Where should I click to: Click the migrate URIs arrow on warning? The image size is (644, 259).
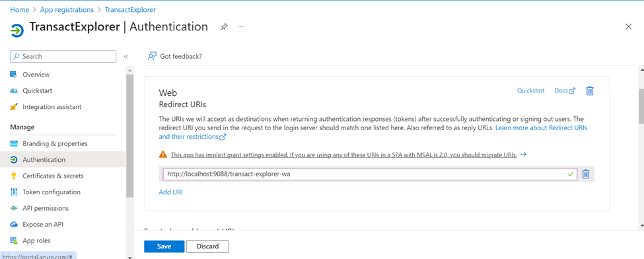pyautogui.click(x=523, y=155)
